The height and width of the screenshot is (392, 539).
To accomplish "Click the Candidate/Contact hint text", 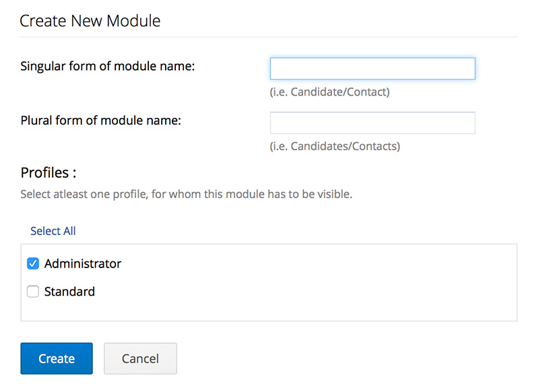I will 330,92.
